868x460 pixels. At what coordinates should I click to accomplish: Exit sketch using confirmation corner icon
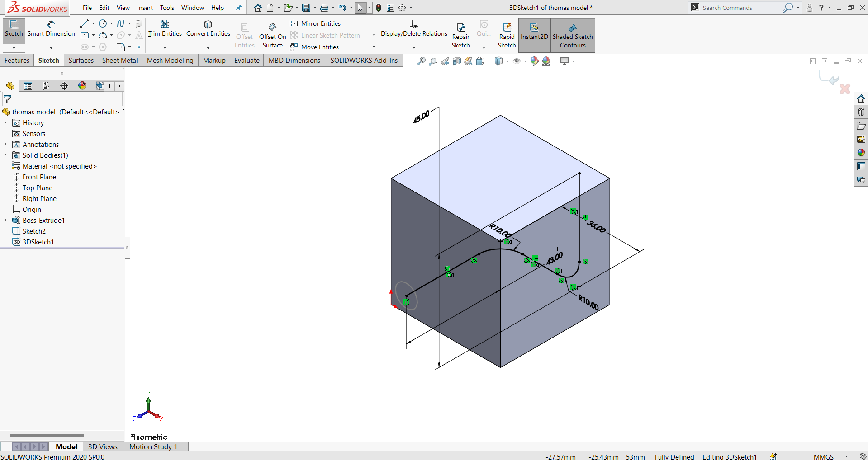[x=829, y=78]
